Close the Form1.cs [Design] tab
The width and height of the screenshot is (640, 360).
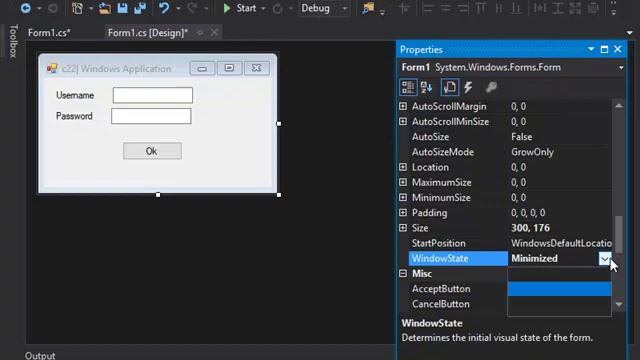click(x=214, y=33)
